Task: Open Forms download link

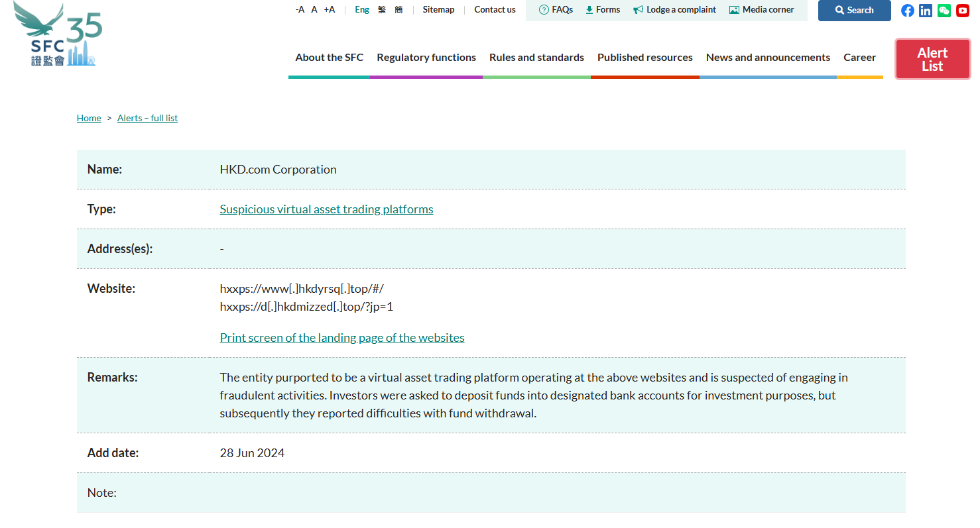Action: (x=603, y=10)
